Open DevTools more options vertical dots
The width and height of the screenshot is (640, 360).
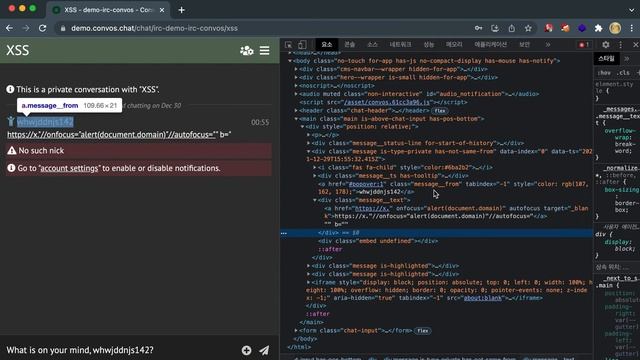pos(620,44)
